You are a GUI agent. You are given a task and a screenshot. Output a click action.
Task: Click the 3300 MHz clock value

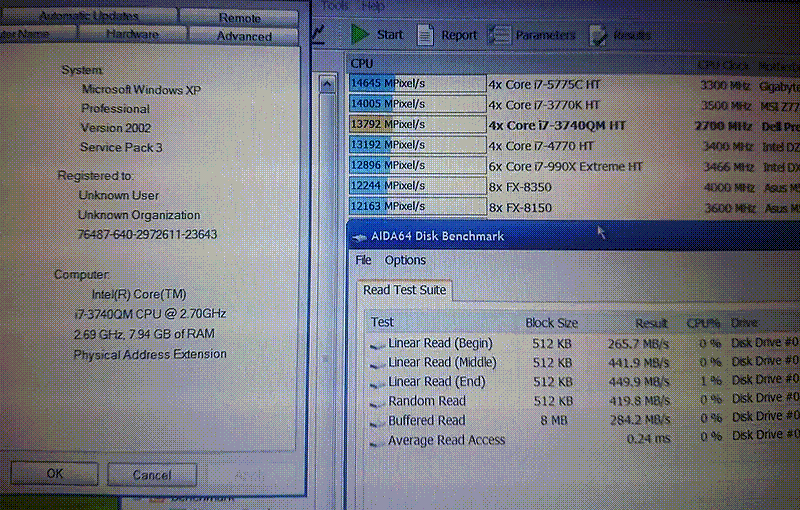pyautogui.click(x=725, y=85)
